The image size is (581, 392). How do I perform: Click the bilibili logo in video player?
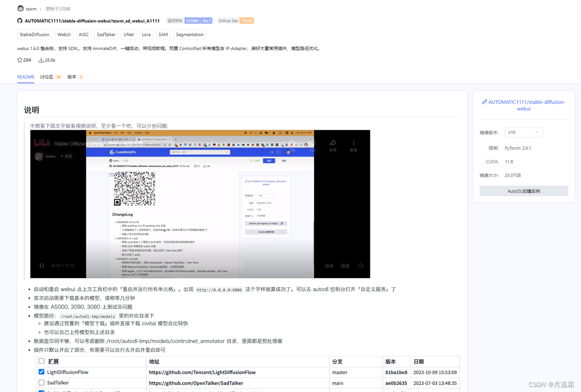click(42, 143)
